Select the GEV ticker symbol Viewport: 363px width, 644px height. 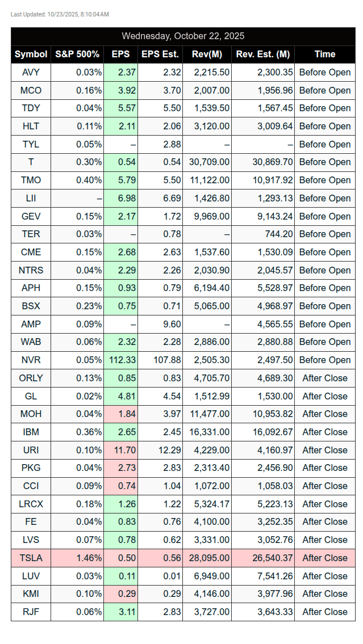click(x=31, y=216)
